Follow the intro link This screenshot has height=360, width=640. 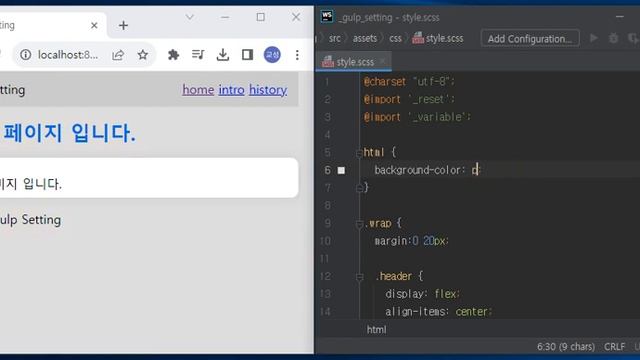(x=231, y=90)
